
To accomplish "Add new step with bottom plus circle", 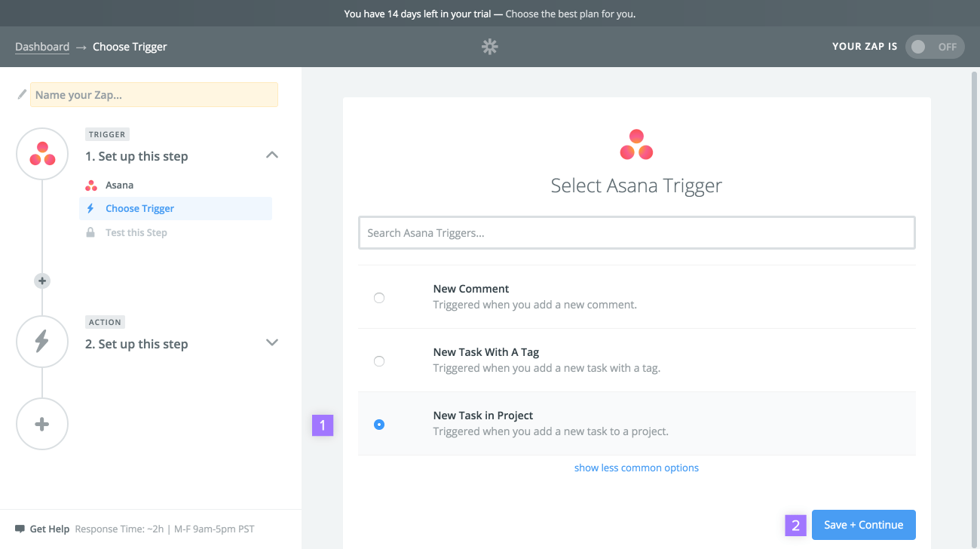I will click(42, 424).
